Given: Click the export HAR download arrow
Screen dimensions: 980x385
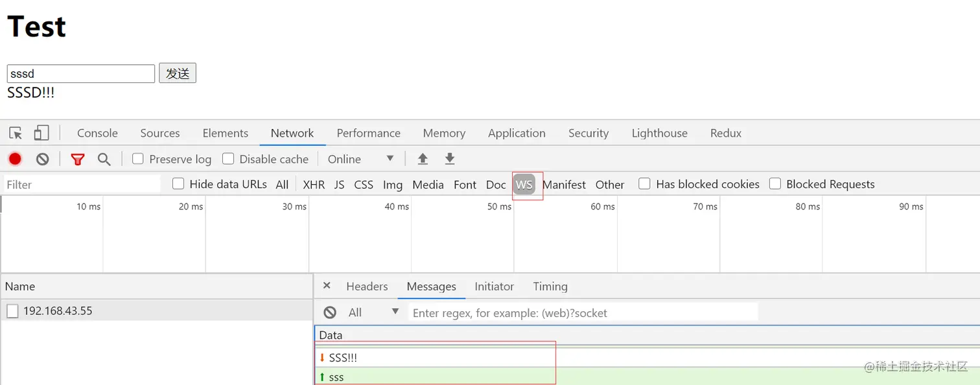Looking at the screenshot, I should pos(450,159).
